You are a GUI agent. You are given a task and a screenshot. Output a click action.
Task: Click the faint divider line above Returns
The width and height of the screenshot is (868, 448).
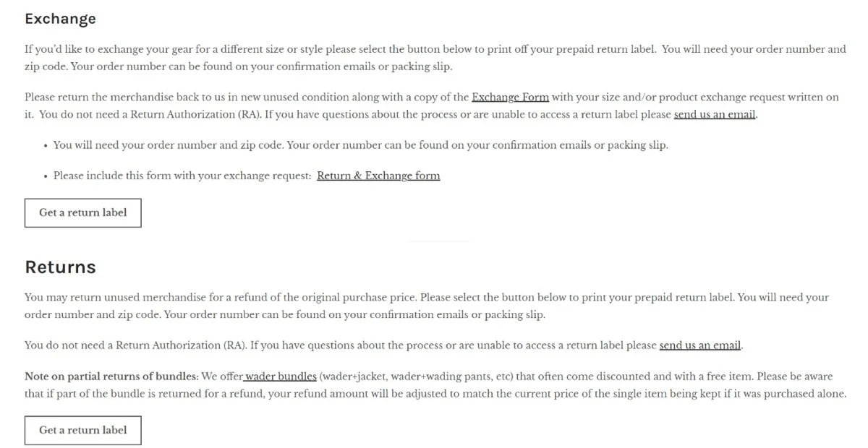click(439, 241)
